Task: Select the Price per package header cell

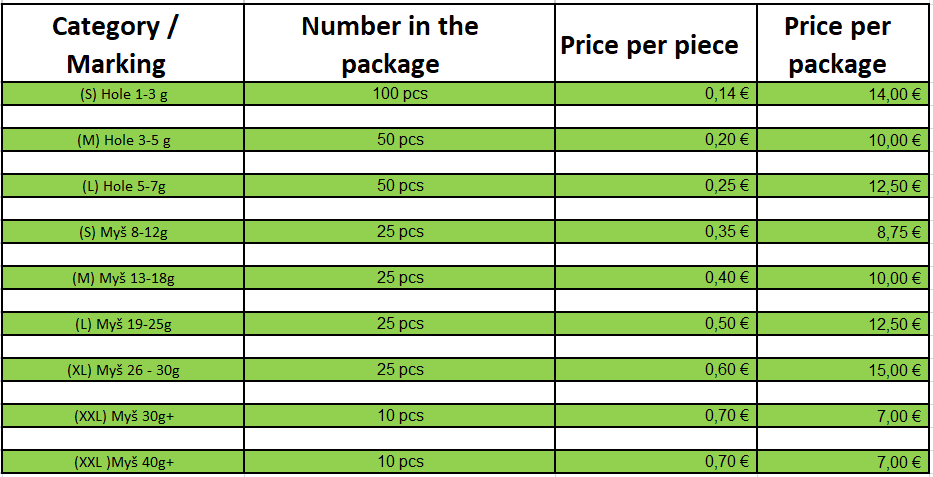Action: [842, 43]
